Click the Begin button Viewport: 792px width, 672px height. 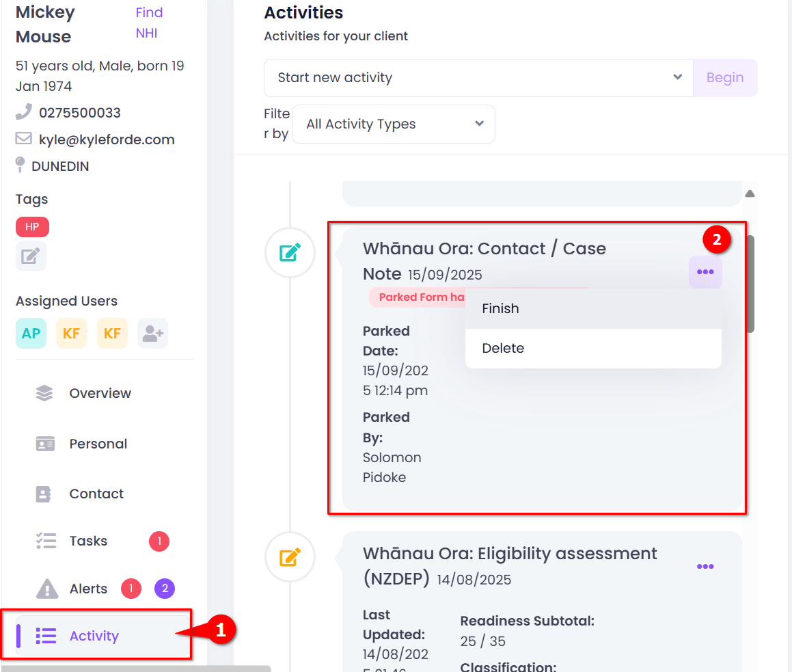(725, 78)
